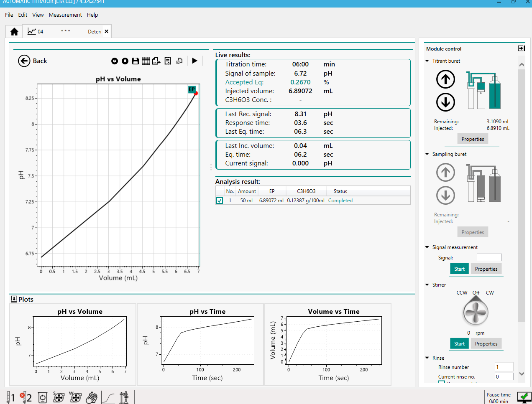Click Start under Signal measurement
The width and height of the screenshot is (532, 404).
point(459,269)
